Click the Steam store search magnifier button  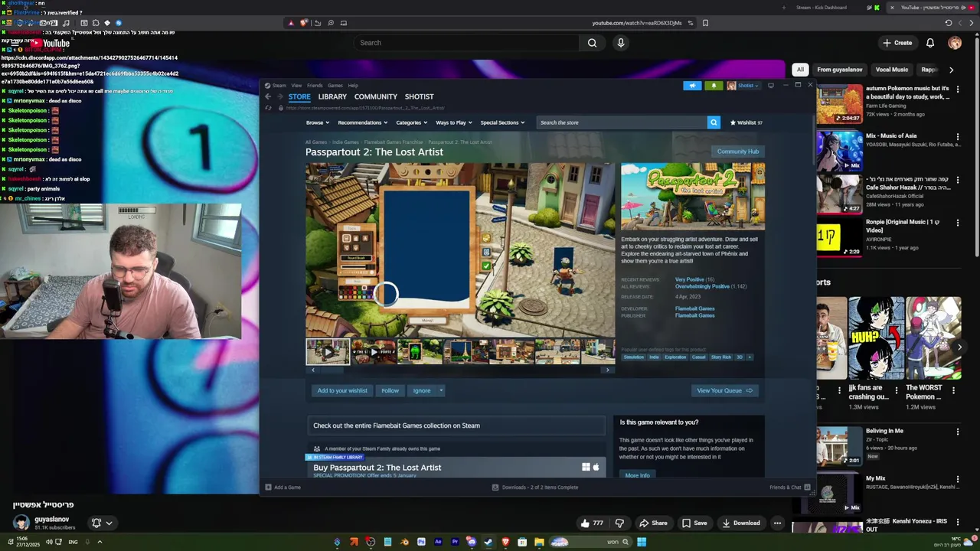coord(714,122)
